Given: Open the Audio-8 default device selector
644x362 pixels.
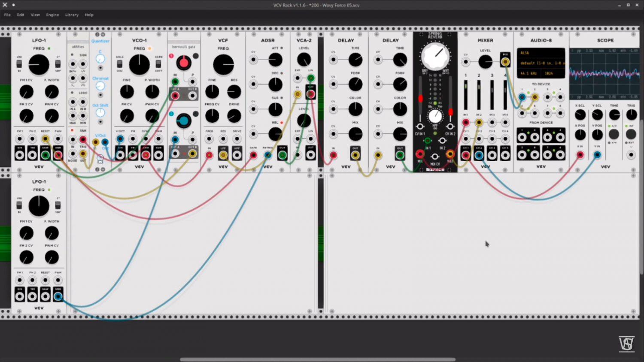Looking at the screenshot, I should tap(541, 63).
